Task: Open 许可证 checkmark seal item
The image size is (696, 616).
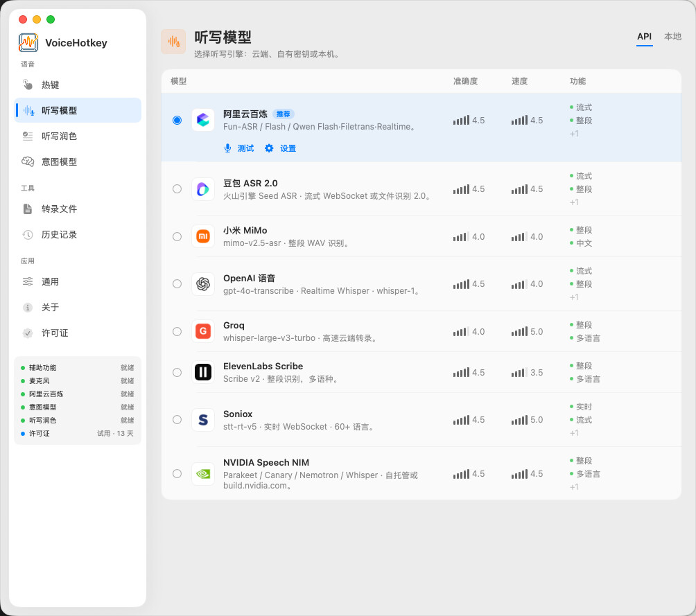Action: pos(78,333)
